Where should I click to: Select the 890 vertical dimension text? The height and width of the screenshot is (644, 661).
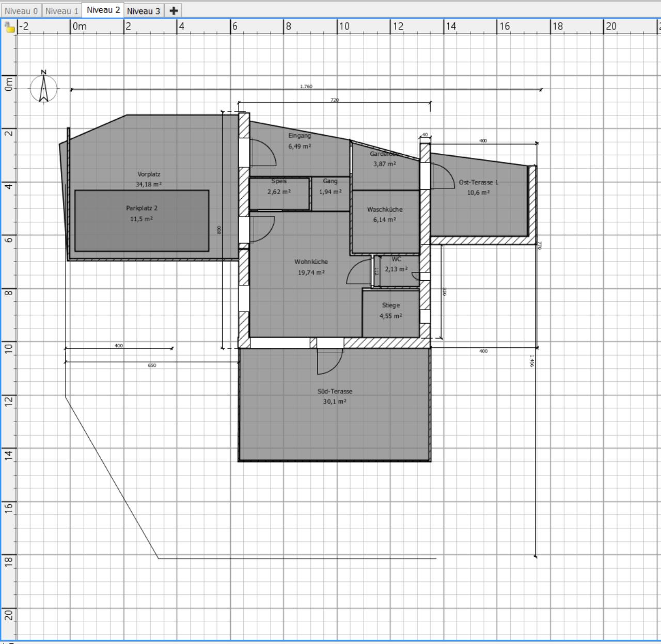pos(219,230)
